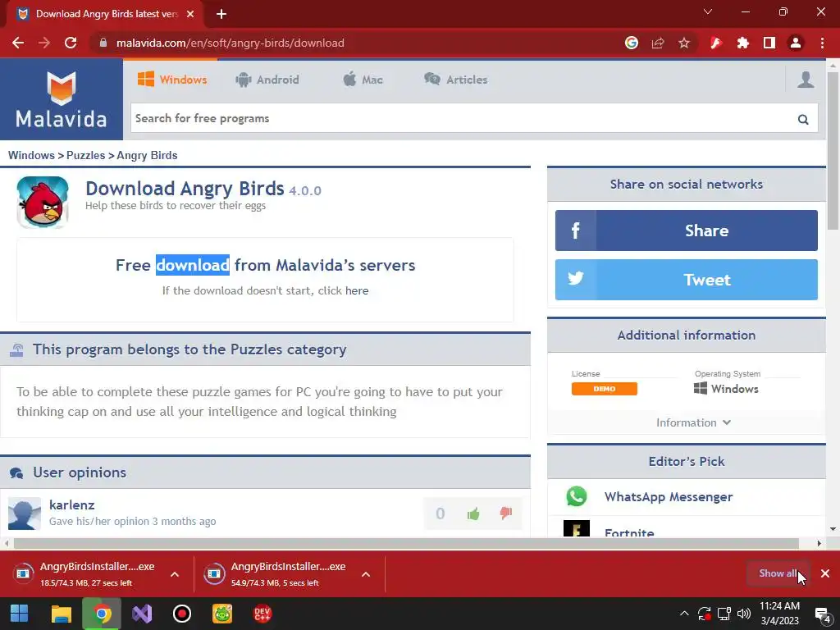The height and width of the screenshot is (630, 840).
Task: Expand options for first AngryBirdsInstaller download
Action: (x=175, y=574)
